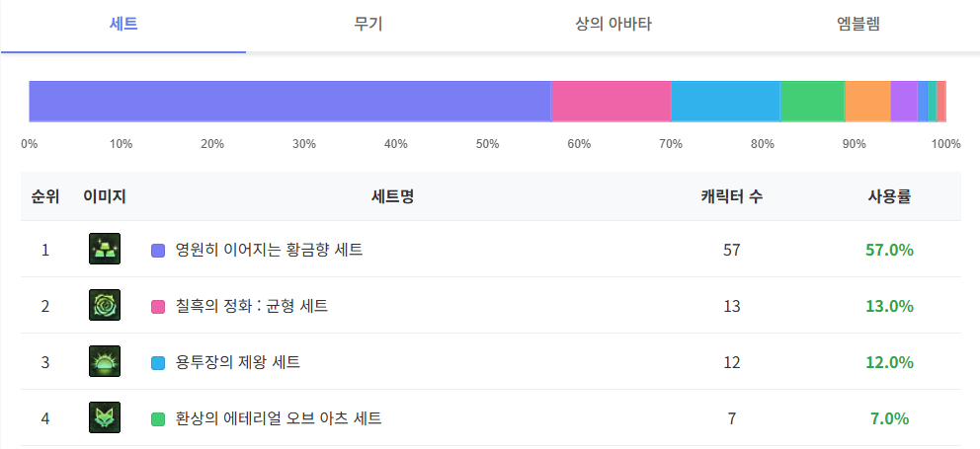Click the large purple bar segment
The image size is (980, 449).
point(289,102)
